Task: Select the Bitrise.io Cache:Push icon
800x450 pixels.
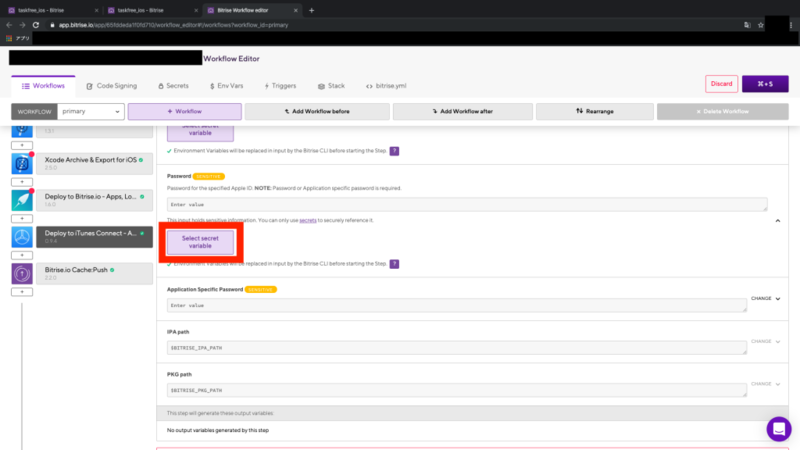Action: coord(22,274)
